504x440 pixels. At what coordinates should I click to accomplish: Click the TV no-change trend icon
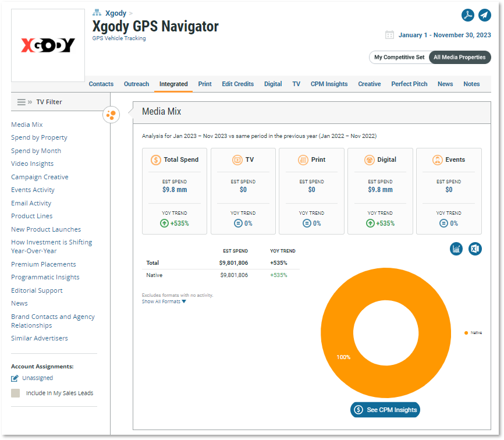238,223
